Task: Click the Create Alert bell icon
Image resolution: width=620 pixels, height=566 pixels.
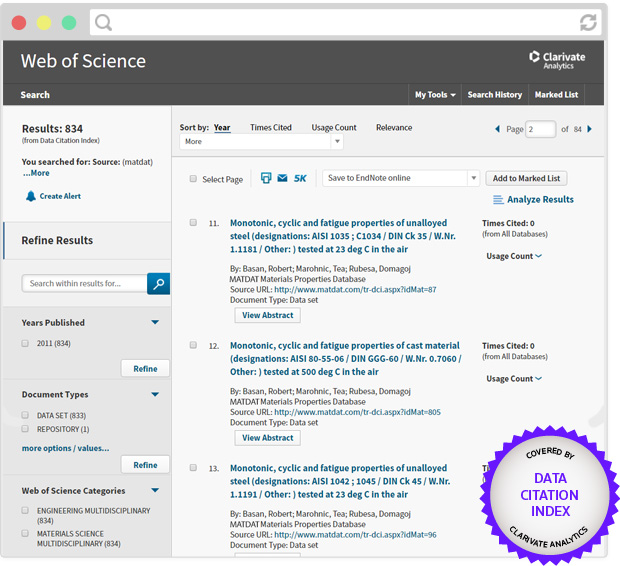Action: [30, 196]
